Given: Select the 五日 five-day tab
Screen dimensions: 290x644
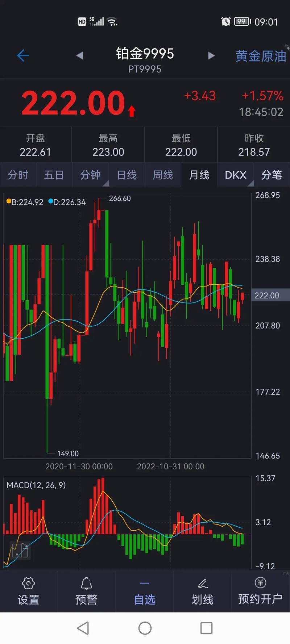Looking at the screenshot, I should click(x=54, y=175).
